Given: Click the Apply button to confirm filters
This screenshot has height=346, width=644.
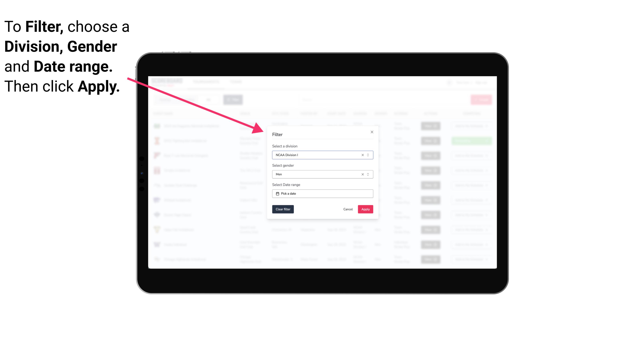Looking at the screenshot, I should point(365,209).
